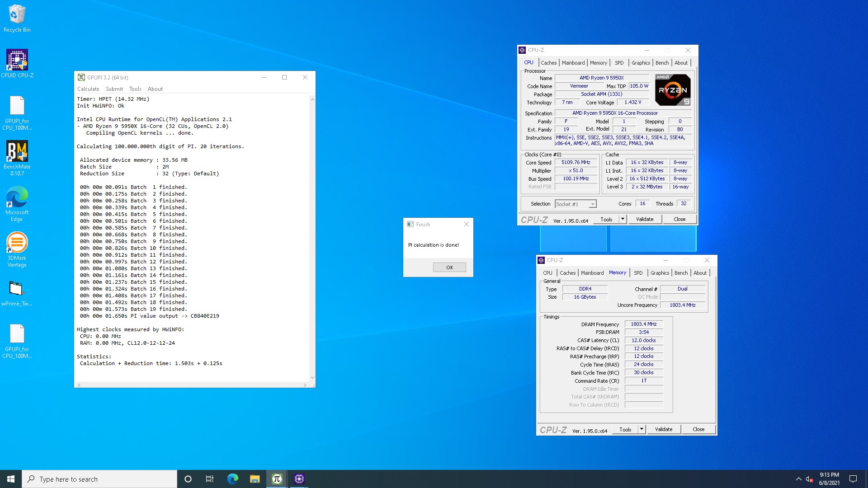868x488 pixels.
Task: Open GPUPI Calculate menu
Action: pos(88,89)
